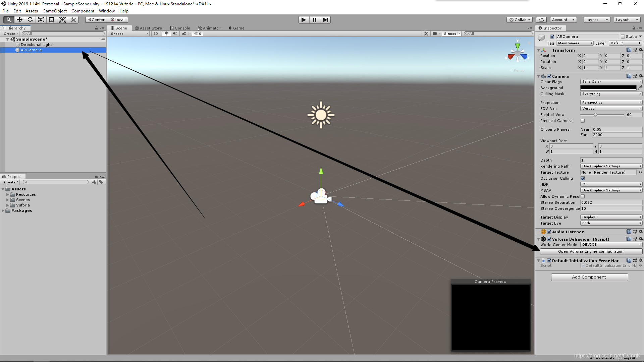Disable Occlusion Culling checkbox
This screenshot has height=362, width=644.
(583, 178)
